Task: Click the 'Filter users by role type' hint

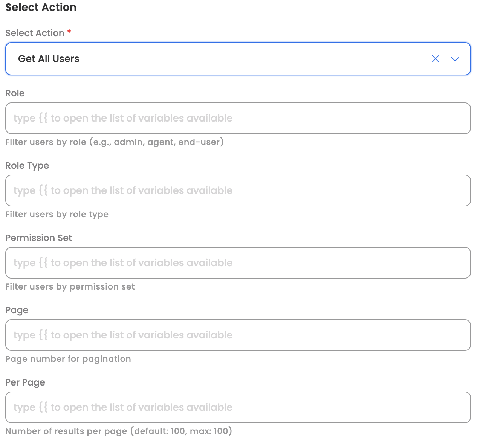Action: [57, 214]
